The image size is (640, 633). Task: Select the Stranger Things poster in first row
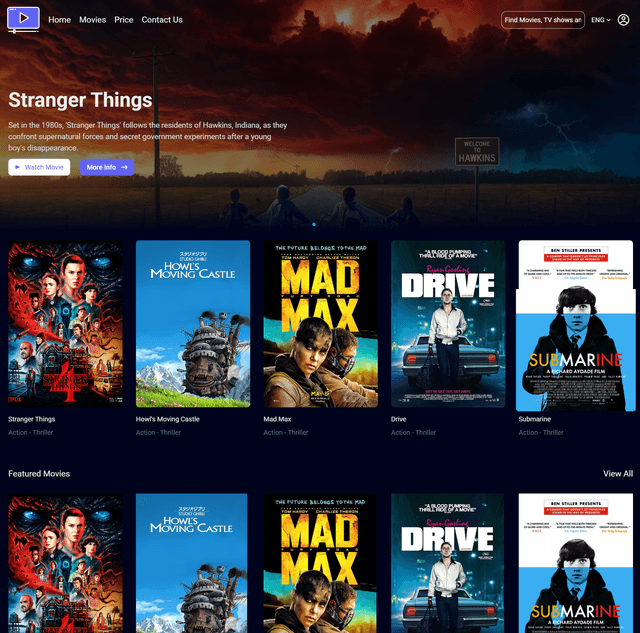pos(65,323)
